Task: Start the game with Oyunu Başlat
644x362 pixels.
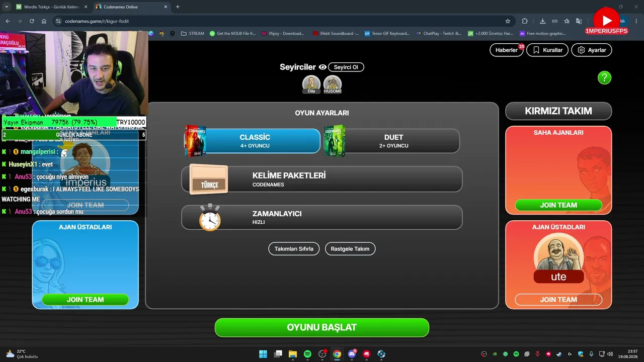Action: [x=322, y=327]
